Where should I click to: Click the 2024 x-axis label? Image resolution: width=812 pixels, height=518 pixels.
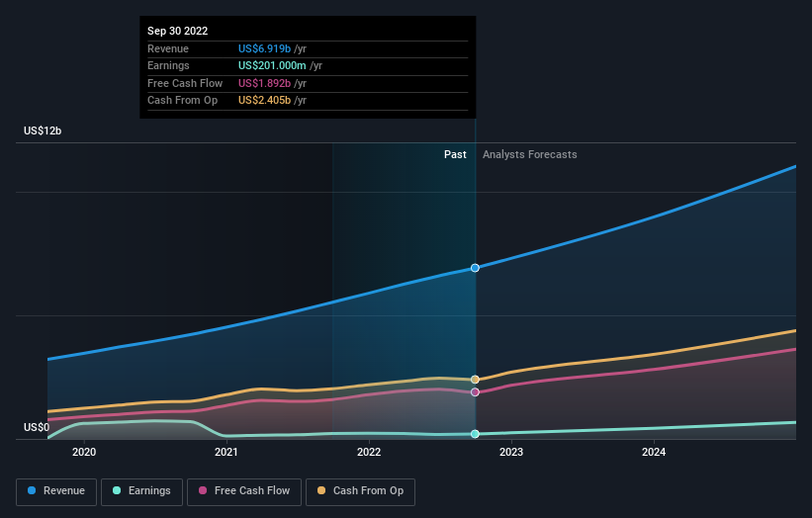(x=654, y=452)
